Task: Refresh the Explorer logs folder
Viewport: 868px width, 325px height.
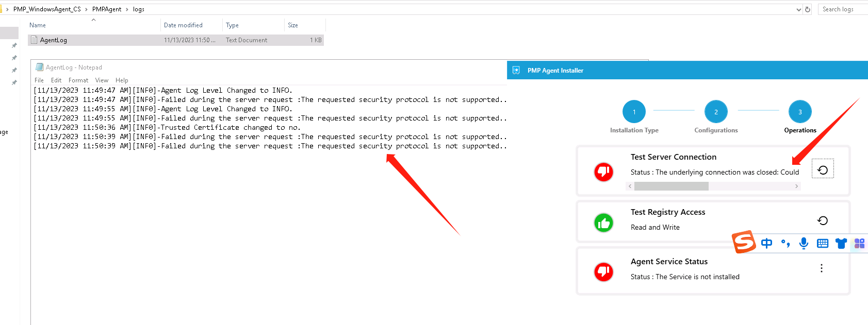Action: [808, 9]
